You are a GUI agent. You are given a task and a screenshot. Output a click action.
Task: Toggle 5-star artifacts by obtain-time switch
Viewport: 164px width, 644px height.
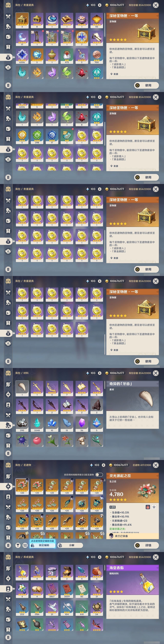click(99, 474)
